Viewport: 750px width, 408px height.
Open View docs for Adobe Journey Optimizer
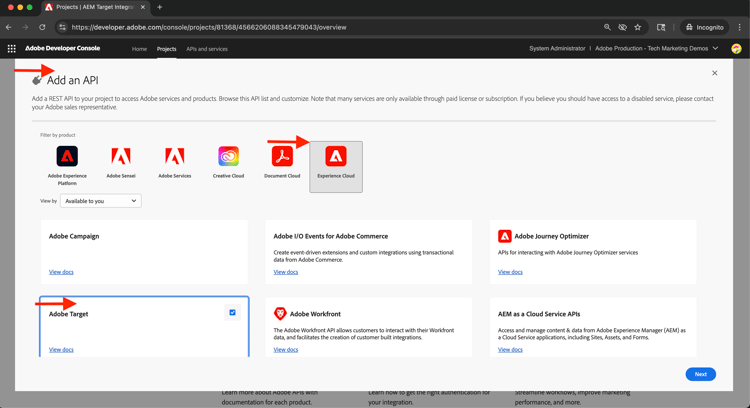510,272
